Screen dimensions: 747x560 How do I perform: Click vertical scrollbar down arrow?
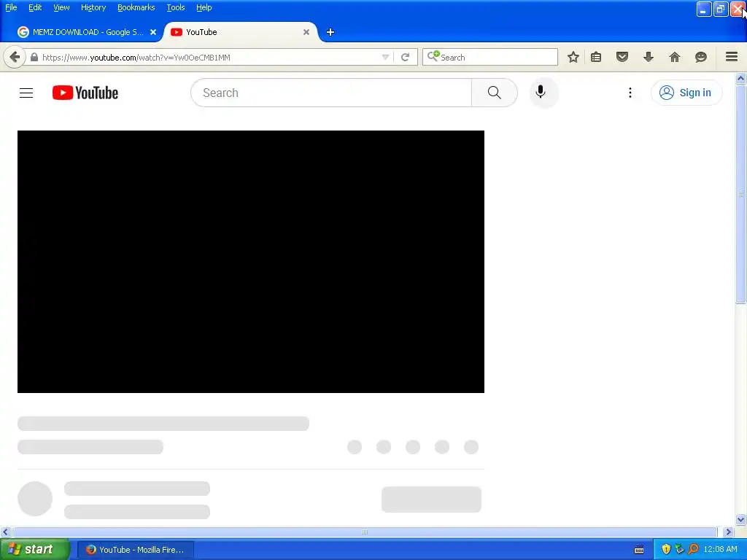coord(741,519)
